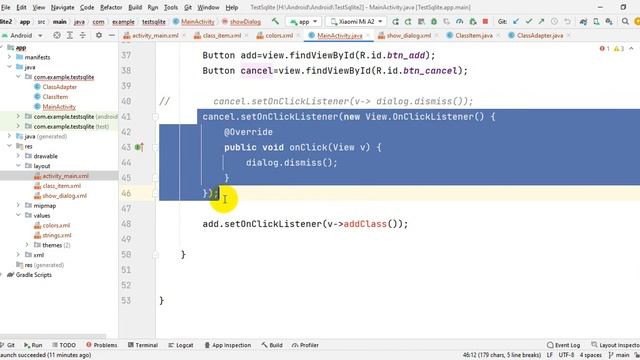This screenshot has height=360, width=640.
Task: Switch to activity_main.xml editor tab
Action: [155, 36]
